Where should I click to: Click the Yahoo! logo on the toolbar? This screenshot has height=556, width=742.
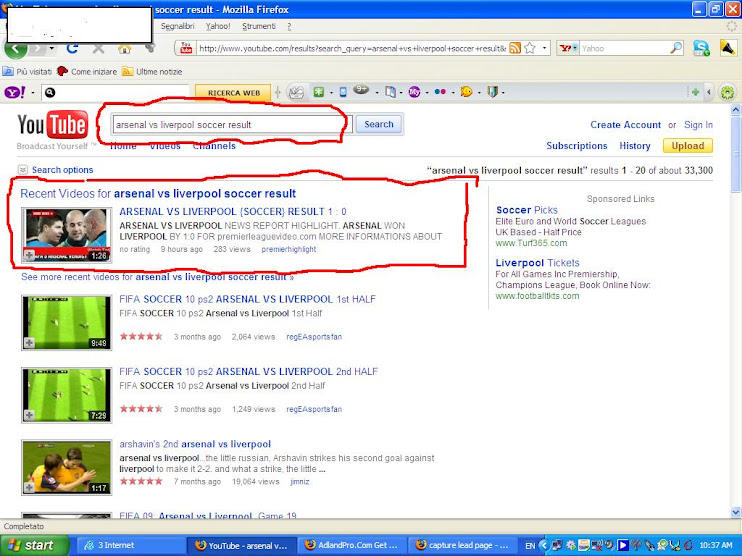click(x=15, y=92)
